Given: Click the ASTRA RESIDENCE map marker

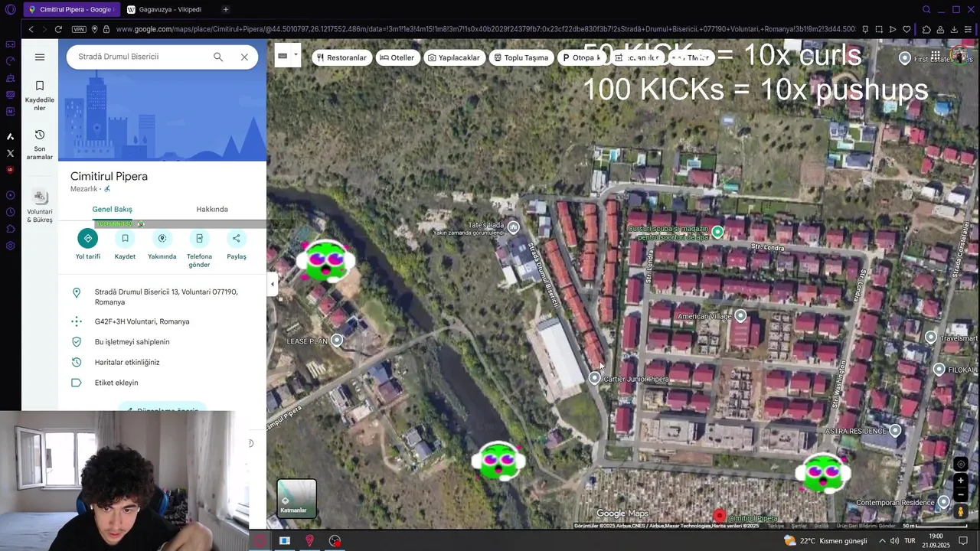Looking at the screenshot, I should (895, 431).
